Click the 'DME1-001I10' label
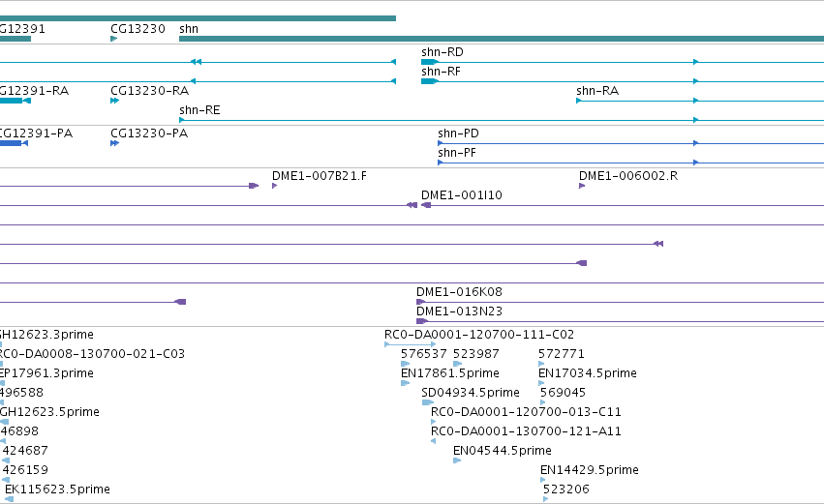This screenshot has height=504, width=824. point(462,195)
